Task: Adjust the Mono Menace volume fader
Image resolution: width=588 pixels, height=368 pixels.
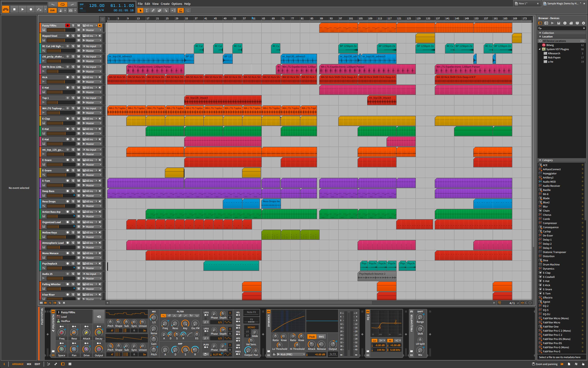Action: (x=61, y=258)
